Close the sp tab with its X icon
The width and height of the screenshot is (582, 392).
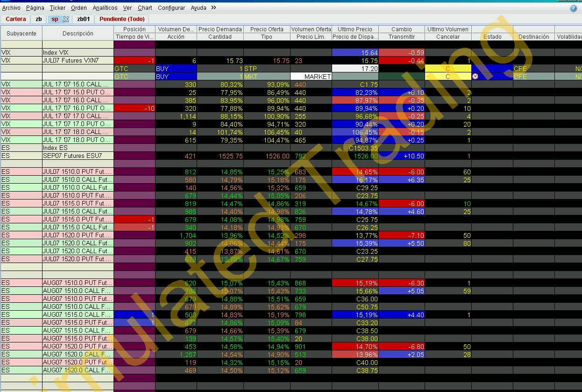click(66, 19)
